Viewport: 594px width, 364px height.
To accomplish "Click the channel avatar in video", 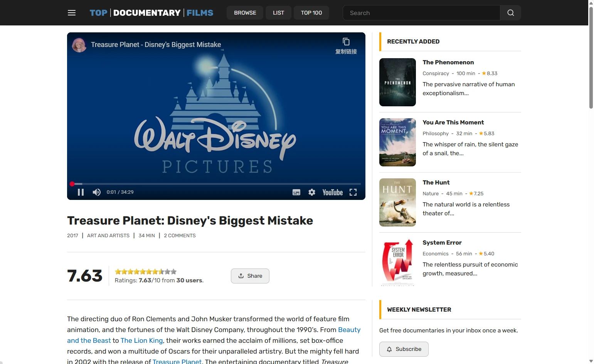I will point(79,45).
